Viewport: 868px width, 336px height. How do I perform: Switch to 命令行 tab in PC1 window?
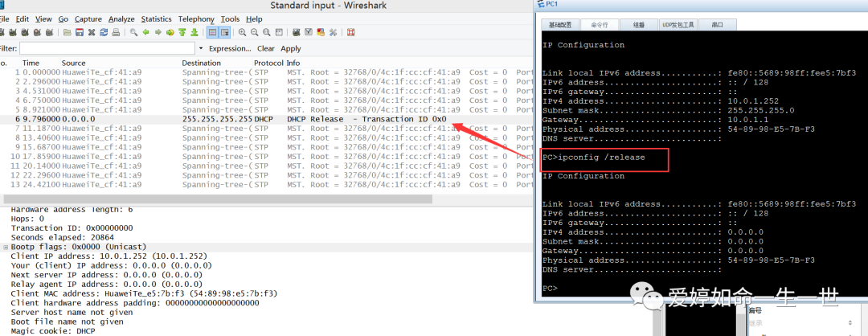coord(600,25)
